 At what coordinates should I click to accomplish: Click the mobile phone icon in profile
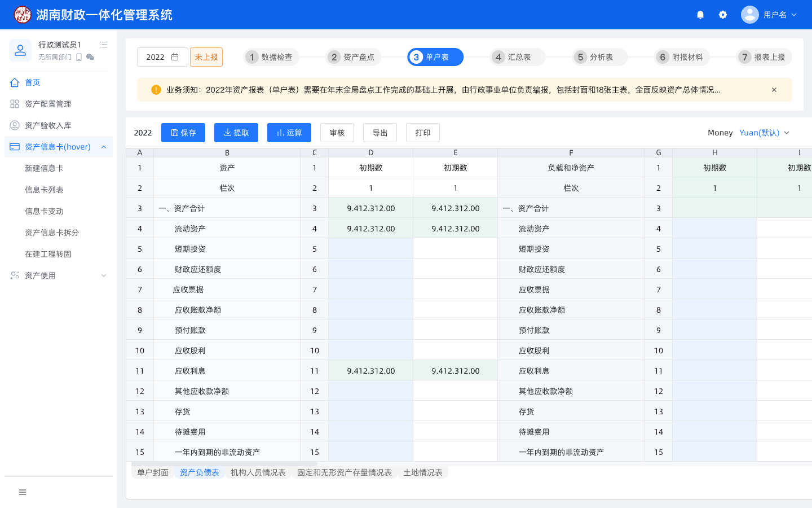click(x=79, y=57)
